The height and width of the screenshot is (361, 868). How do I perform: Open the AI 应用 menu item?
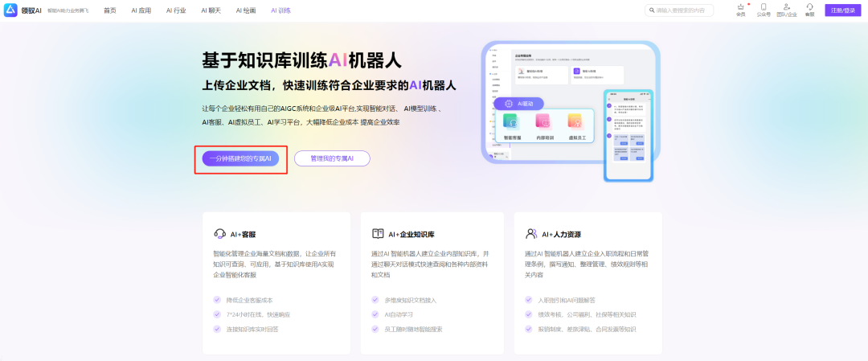(x=141, y=10)
